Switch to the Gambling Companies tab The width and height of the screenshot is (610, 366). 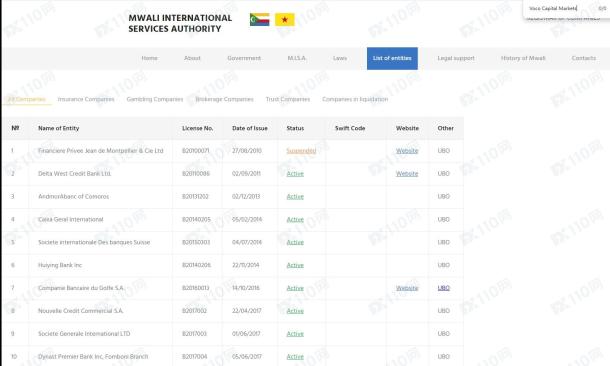pyautogui.click(x=155, y=99)
